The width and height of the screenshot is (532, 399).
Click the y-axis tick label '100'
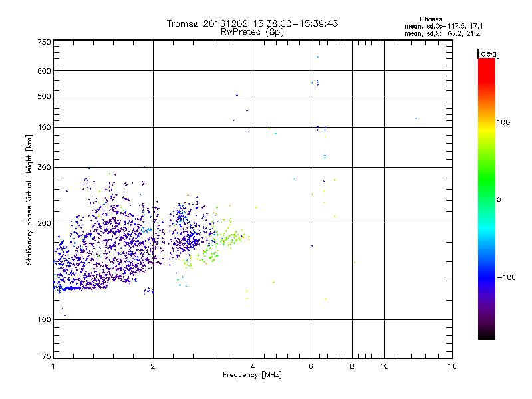(44, 320)
